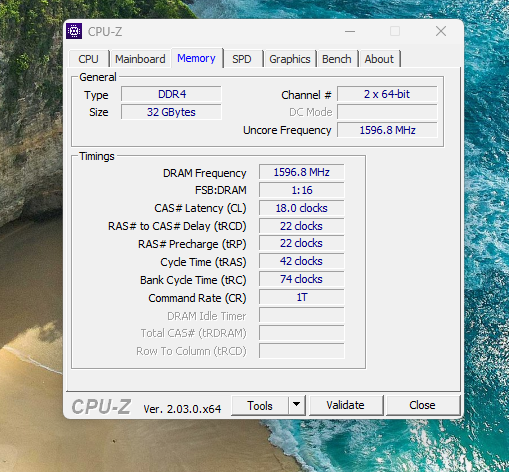The height and width of the screenshot is (472, 509).
Task: Click the 32 GBytes size value
Action: tap(171, 112)
